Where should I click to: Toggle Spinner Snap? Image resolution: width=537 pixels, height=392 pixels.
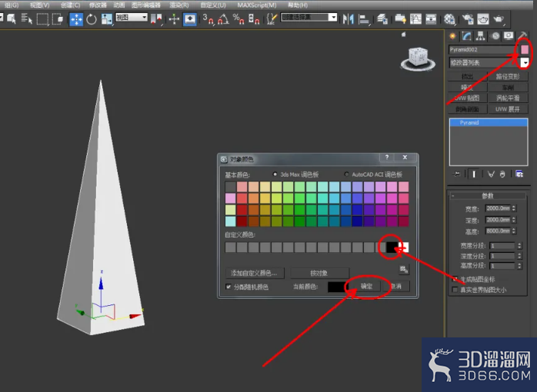(253, 18)
